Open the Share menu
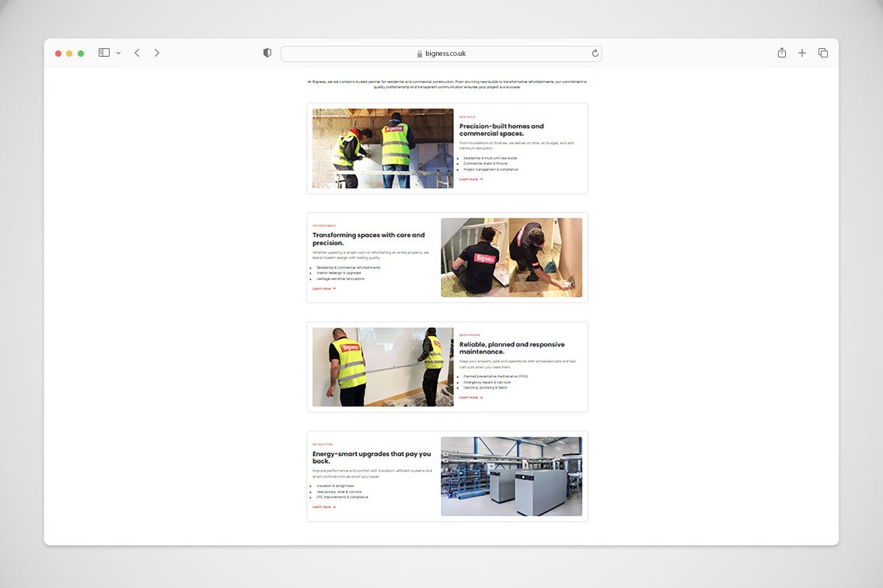The width and height of the screenshot is (883, 588). 782,53
